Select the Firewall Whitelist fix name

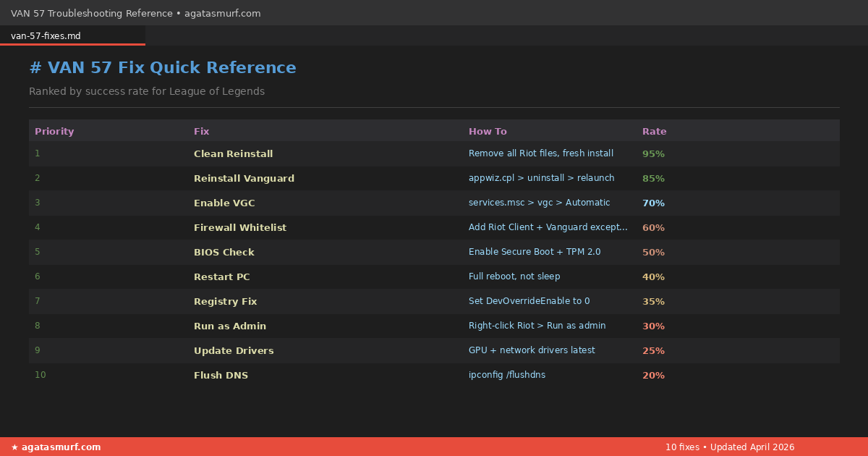[240, 228]
